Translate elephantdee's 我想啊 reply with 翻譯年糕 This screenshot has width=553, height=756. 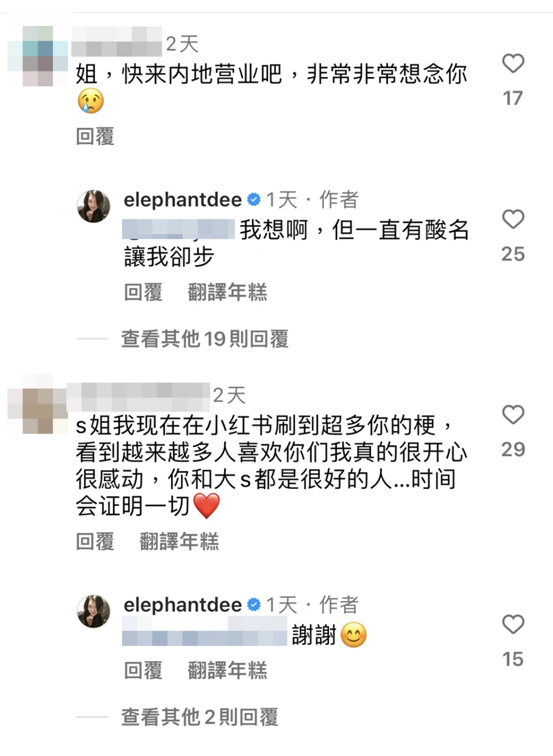point(228,292)
